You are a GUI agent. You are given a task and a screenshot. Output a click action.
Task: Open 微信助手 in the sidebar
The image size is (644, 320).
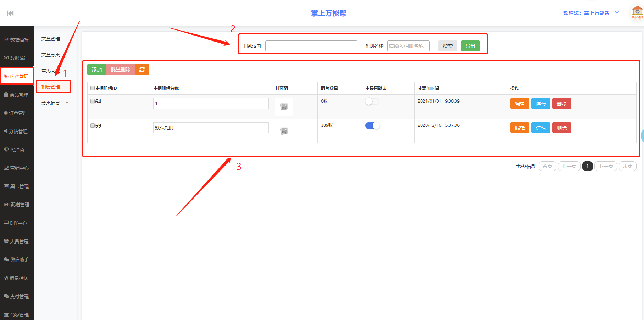point(17,260)
